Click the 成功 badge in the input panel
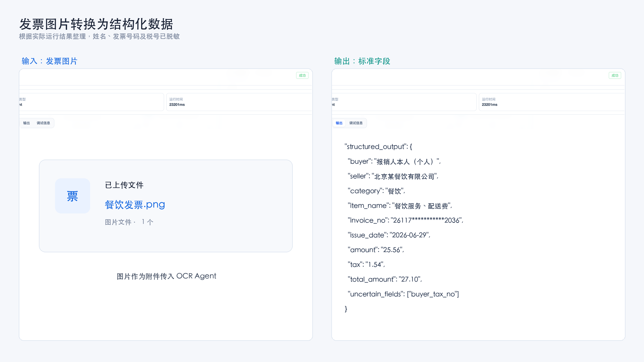Image resolution: width=644 pixels, height=362 pixels. [302, 75]
